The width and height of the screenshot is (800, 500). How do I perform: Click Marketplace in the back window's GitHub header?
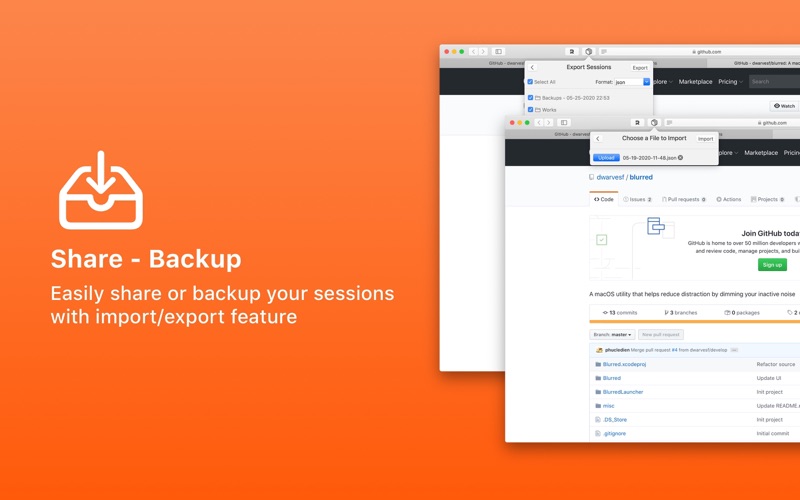pos(695,82)
